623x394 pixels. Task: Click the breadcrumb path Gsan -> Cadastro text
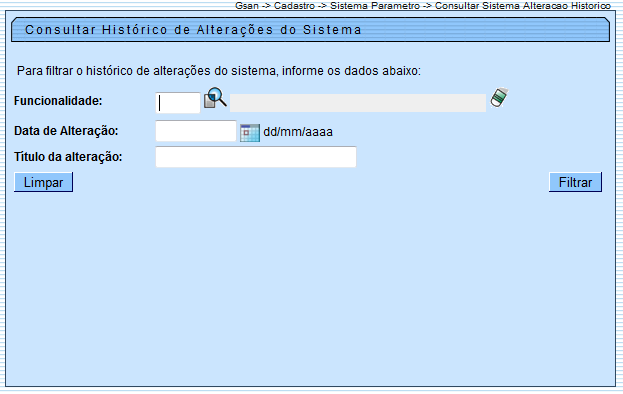click(x=275, y=6)
